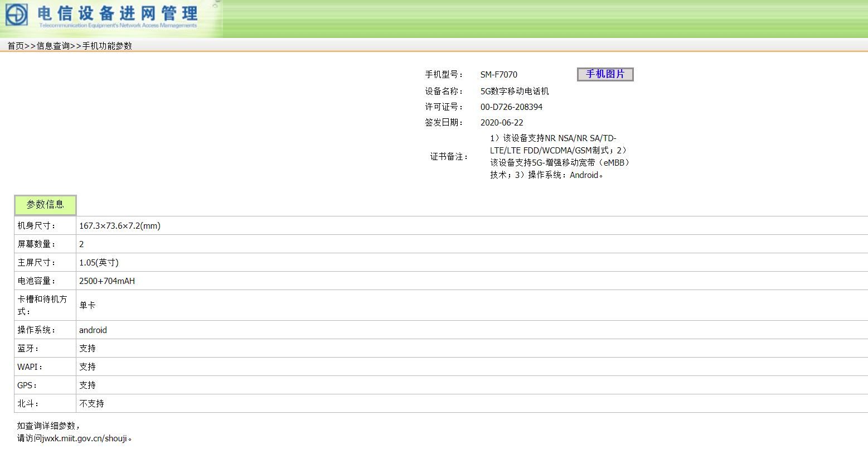Click the 机身尺寸 row label

click(x=37, y=226)
